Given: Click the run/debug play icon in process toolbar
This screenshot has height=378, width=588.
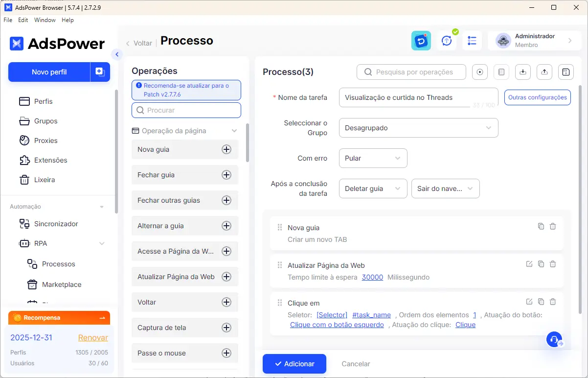Looking at the screenshot, I should click(480, 72).
